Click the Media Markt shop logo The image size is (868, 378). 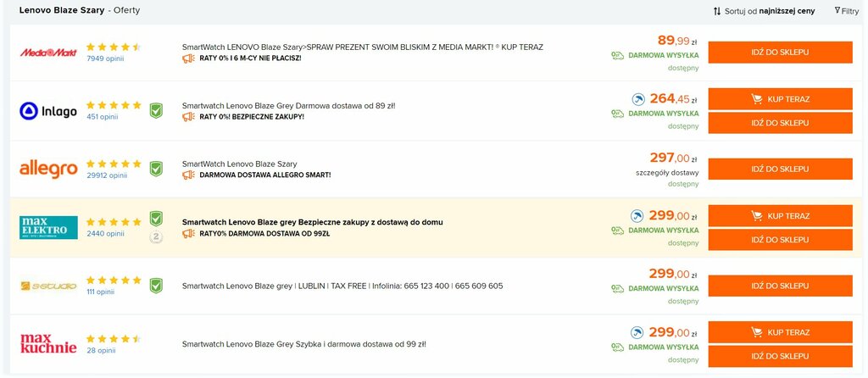pos(48,53)
